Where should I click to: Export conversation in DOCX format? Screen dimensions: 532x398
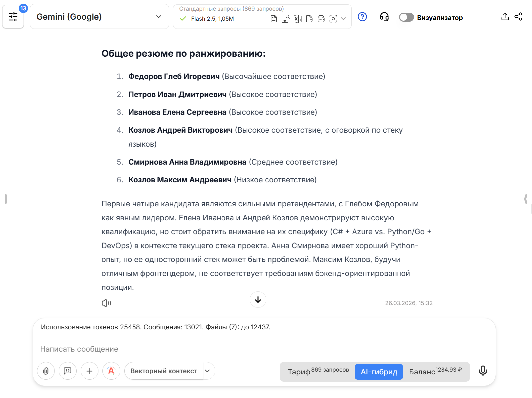321,18
